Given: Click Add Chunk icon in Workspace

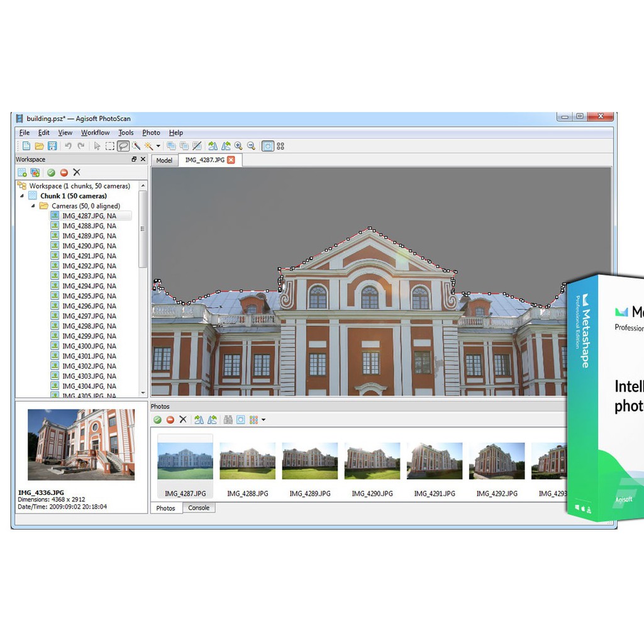Looking at the screenshot, I should point(22,172).
